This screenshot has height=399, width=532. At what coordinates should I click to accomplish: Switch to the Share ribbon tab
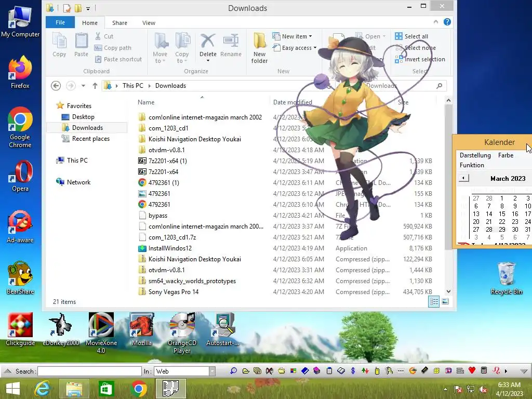(120, 23)
